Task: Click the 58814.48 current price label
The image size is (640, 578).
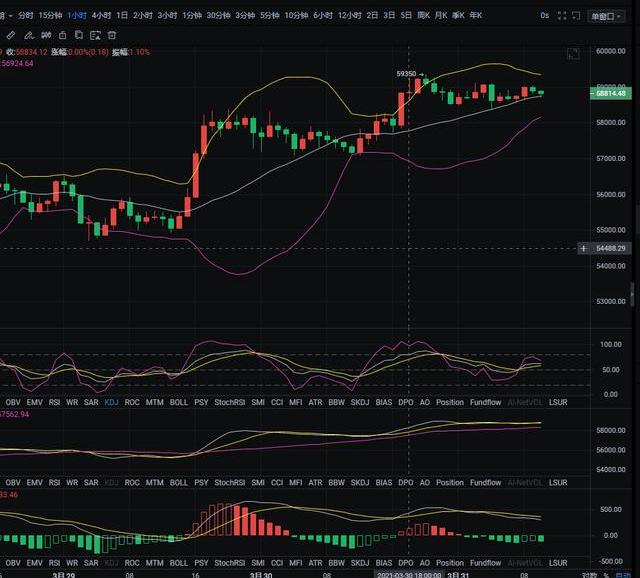Action: pos(609,93)
